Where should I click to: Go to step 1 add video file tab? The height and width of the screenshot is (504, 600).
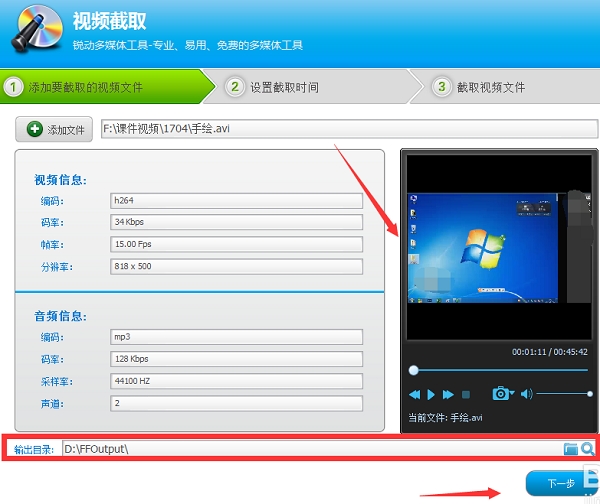click(107, 87)
